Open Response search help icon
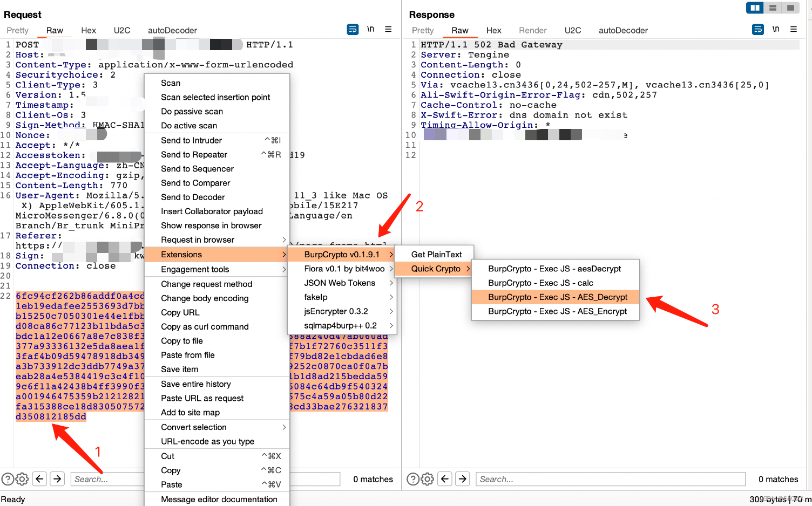This screenshot has width=812, height=506. coord(413,479)
